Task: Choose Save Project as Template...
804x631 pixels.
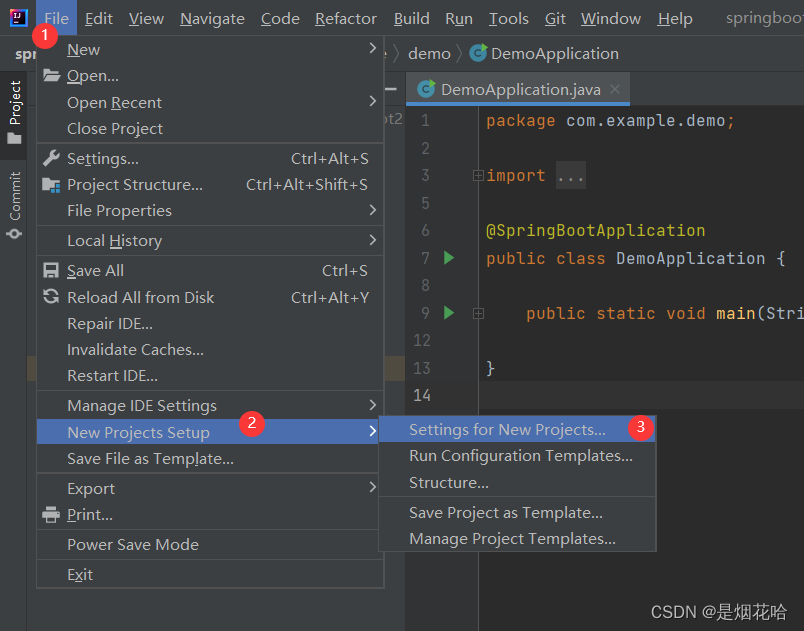Action: click(517, 513)
